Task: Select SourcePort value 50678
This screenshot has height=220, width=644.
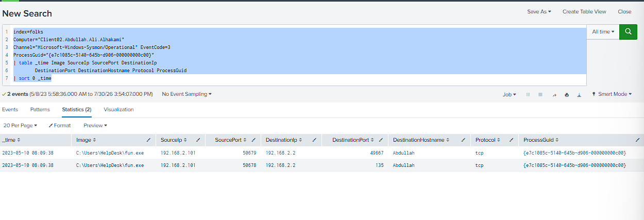Action: 250,165
